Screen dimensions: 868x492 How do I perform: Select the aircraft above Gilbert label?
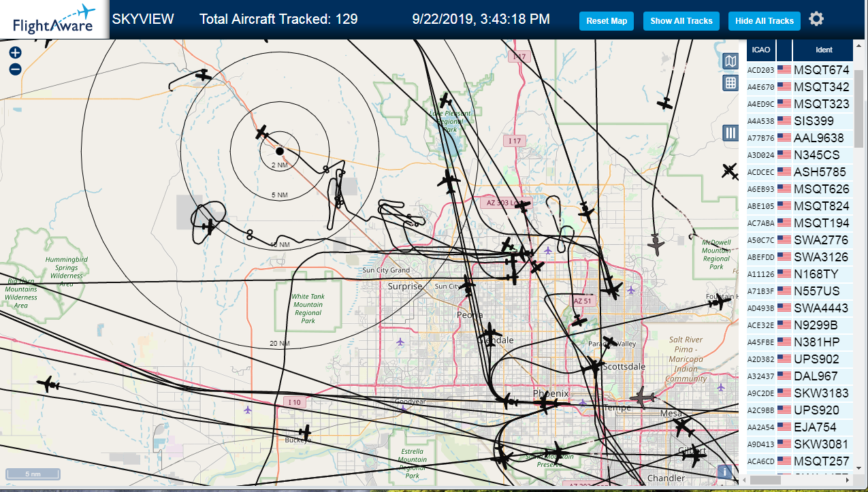[x=683, y=427]
